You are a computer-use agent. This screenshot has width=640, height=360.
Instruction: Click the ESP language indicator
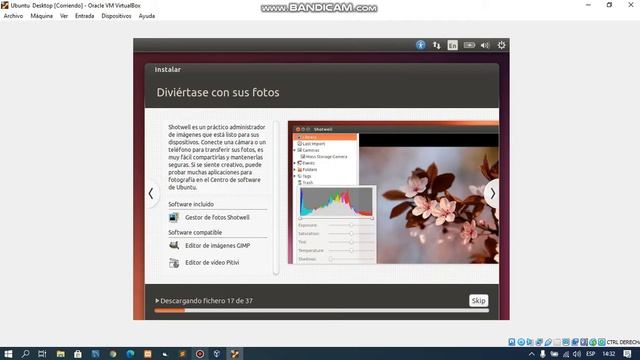coord(591,354)
